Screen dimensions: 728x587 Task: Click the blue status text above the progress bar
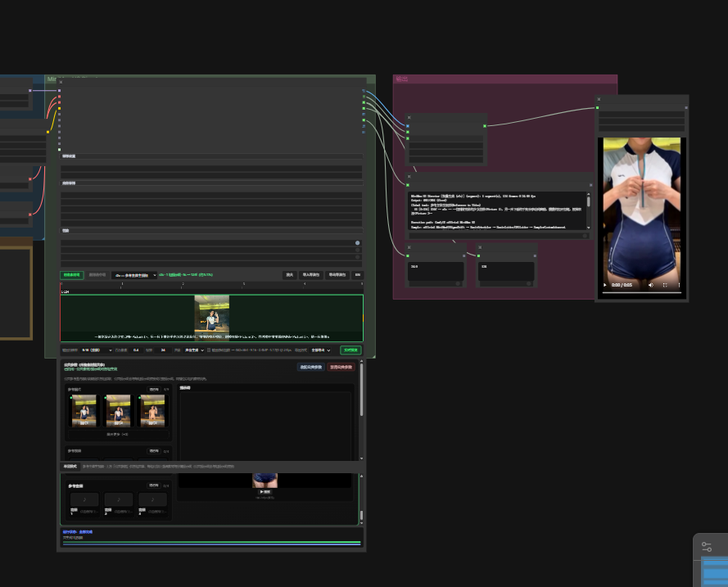click(78, 532)
